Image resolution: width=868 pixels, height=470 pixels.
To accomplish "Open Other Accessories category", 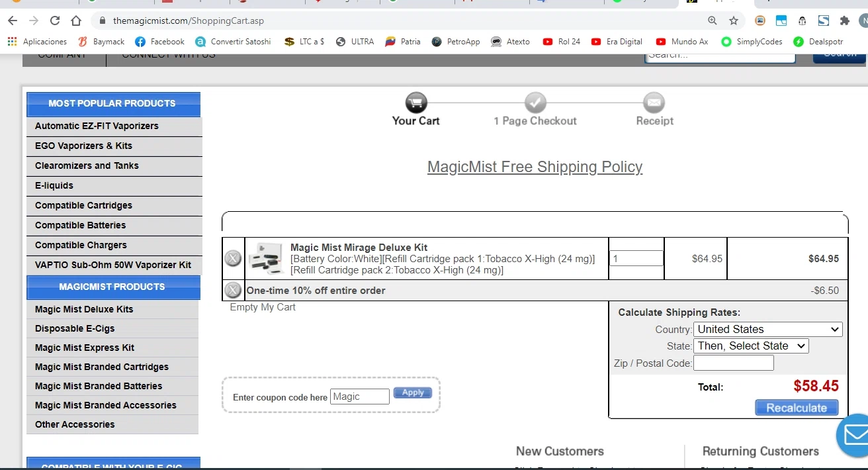I will (112, 424).
